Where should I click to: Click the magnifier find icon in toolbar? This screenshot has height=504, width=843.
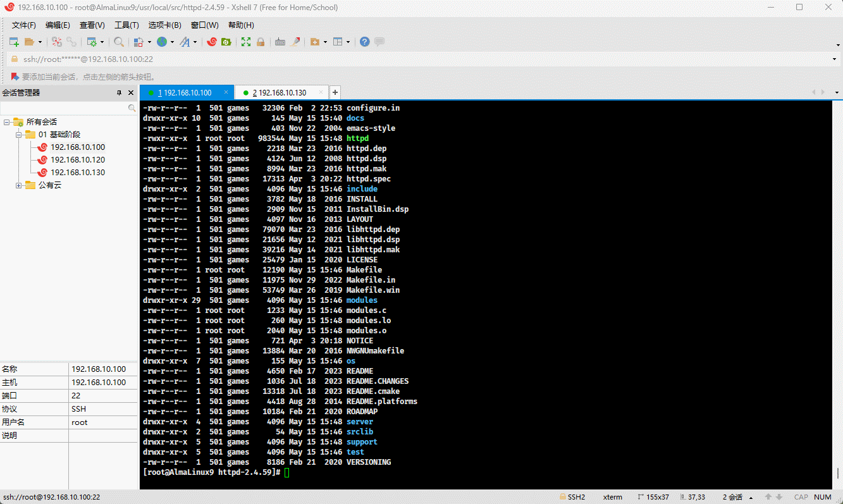(x=119, y=42)
